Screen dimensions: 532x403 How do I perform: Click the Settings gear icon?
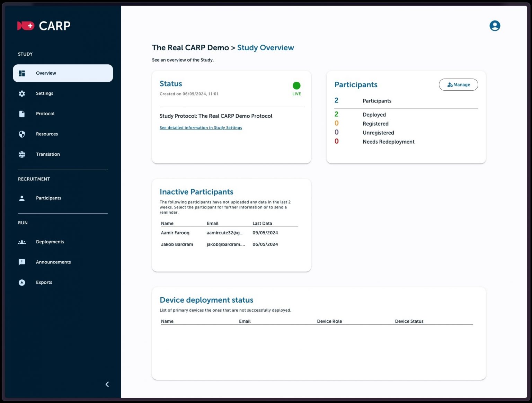point(22,93)
